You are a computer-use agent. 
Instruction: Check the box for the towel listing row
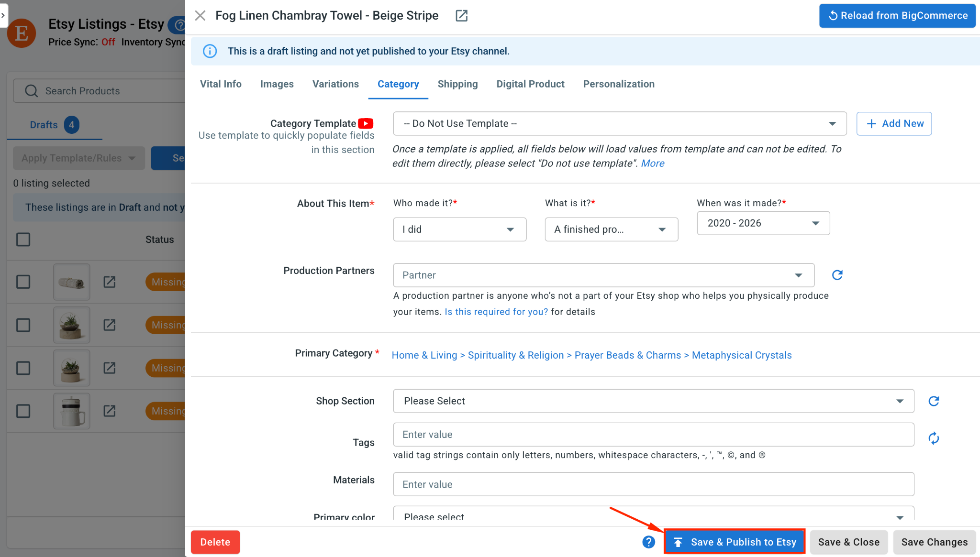point(23,282)
